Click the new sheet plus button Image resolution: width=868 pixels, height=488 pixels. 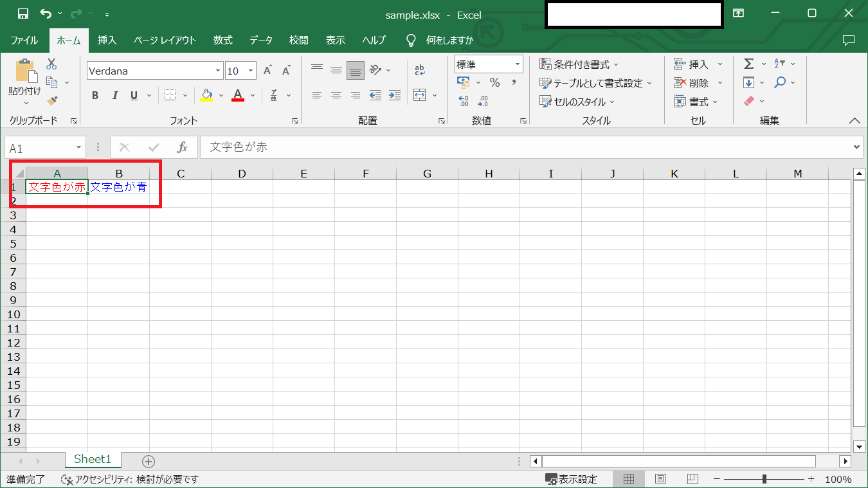pyautogui.click(x=149, y=461)
